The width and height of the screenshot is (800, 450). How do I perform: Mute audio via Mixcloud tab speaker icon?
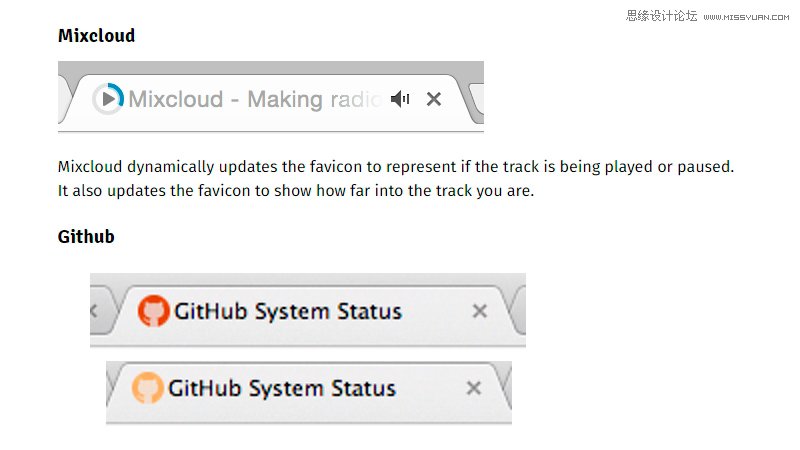click(401, 98)
